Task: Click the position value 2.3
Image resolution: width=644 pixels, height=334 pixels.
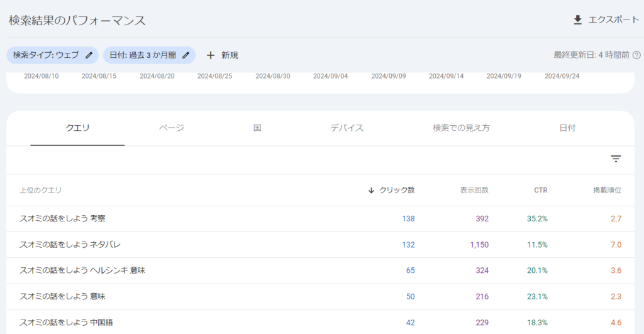Action: pyautogui.click(x=616, y=297)
